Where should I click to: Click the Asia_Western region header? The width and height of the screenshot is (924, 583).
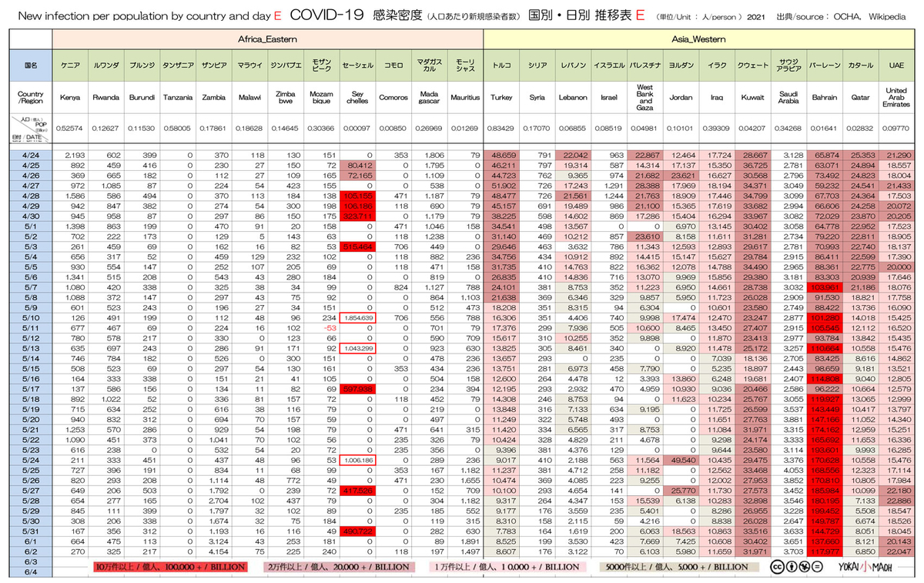click(x=699, y=39)
